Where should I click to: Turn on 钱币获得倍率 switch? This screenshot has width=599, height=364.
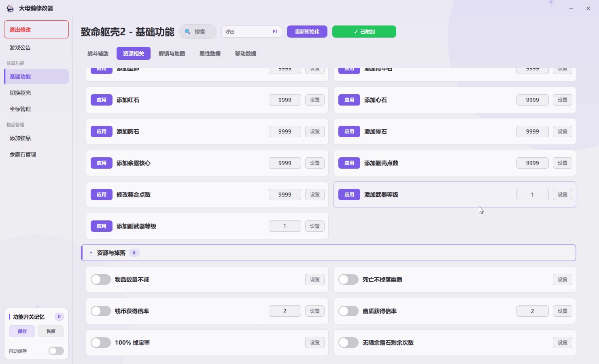[101, 311]
